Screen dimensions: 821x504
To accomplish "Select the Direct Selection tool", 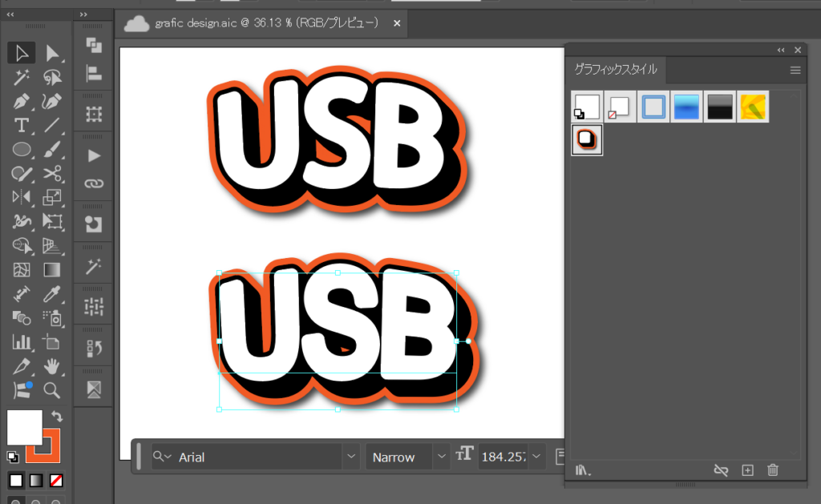I will (x=52, y=53).
